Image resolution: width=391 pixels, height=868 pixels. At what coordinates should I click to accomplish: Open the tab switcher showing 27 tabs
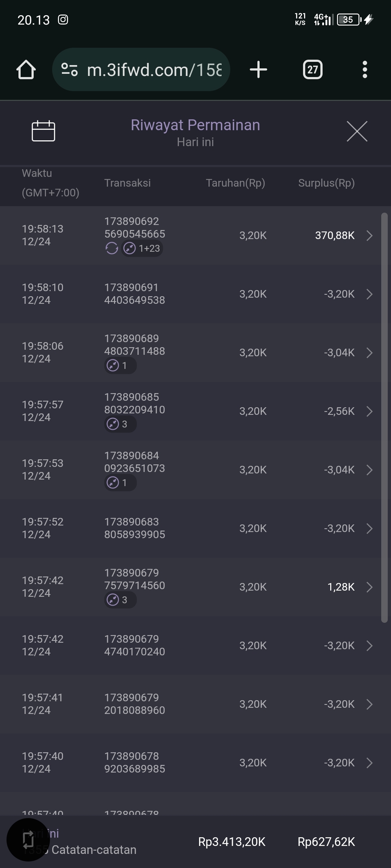click(x=312, y=69)
